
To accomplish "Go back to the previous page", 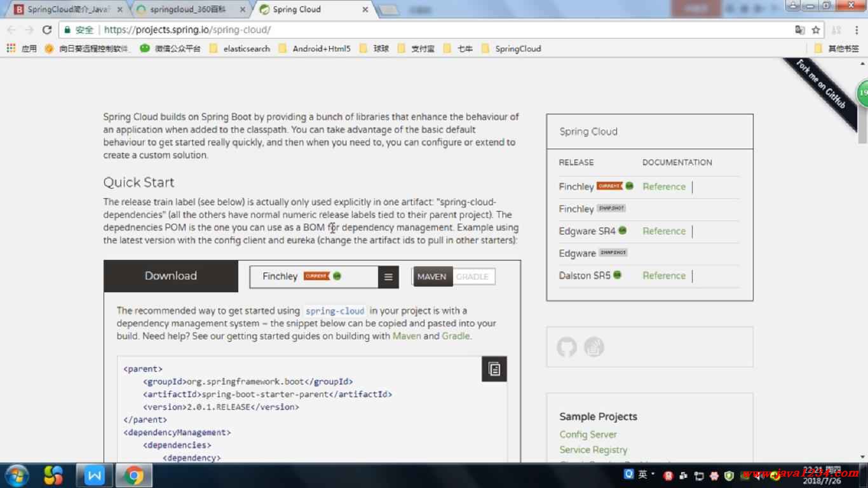I will tap(11, 30).
